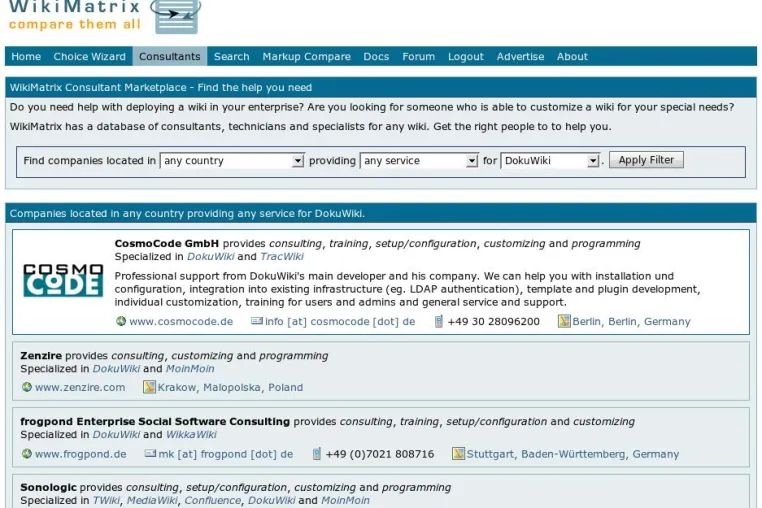Click globe icon beside www.frogpond.de

coord(27,454)
